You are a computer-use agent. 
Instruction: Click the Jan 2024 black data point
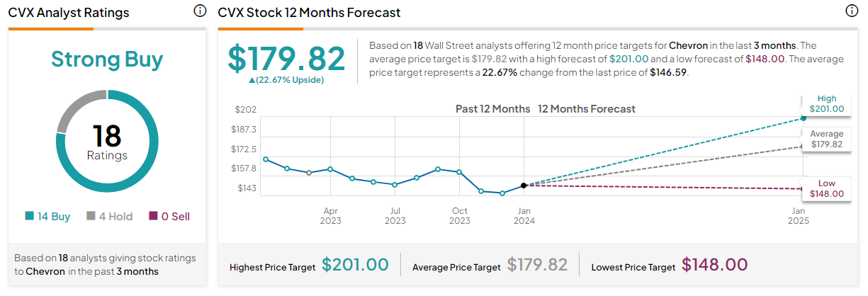[524, 186]
